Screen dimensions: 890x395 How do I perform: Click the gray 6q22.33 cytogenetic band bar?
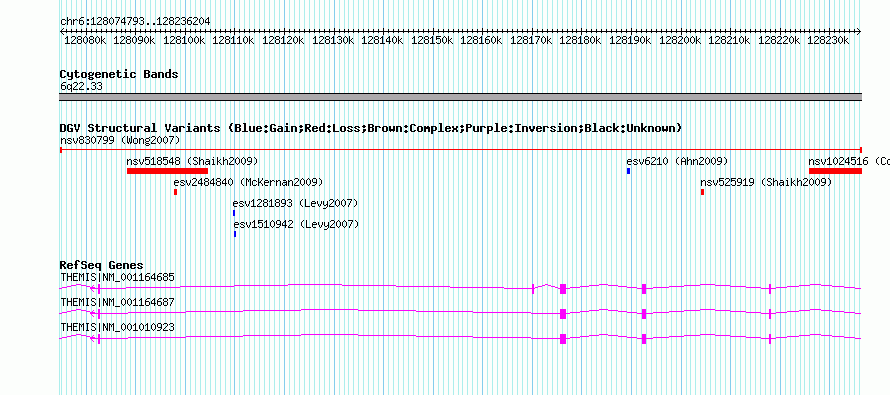click(460, 97)
